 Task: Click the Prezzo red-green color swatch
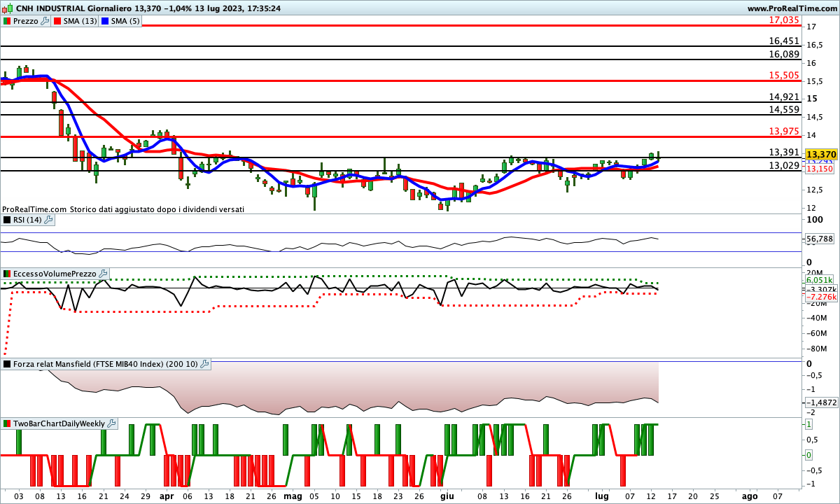point(7,21)
